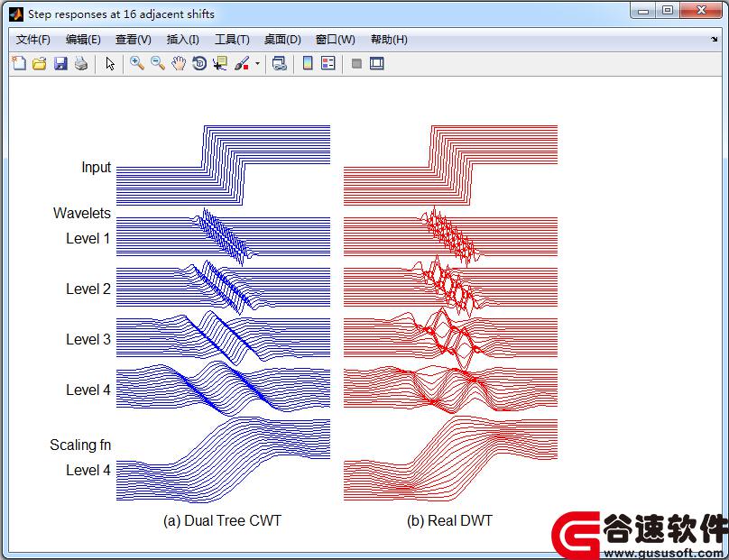The height and width of the screenshot is (560, 729).
Task: Click the Link Plot icon
Action: pos(280,63)
